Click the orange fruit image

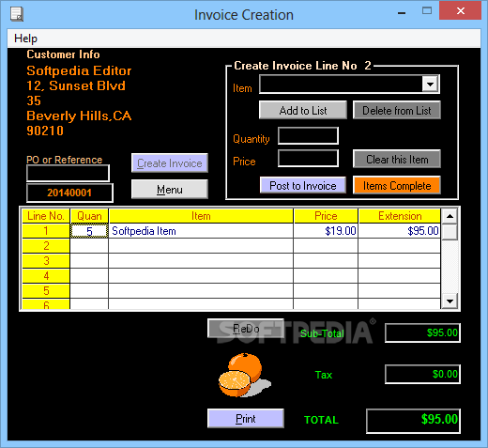pyautogui.click(x=244, y=375)
